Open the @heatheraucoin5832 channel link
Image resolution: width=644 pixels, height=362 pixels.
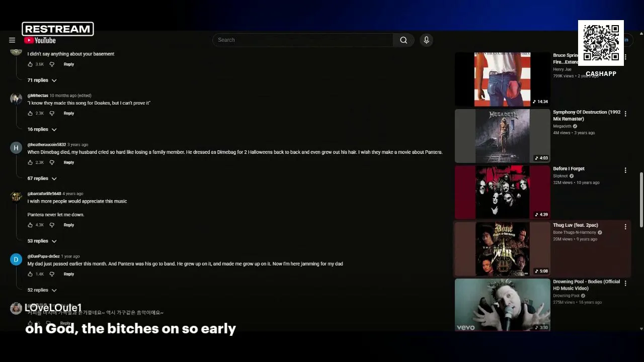(x=47, y=145)
